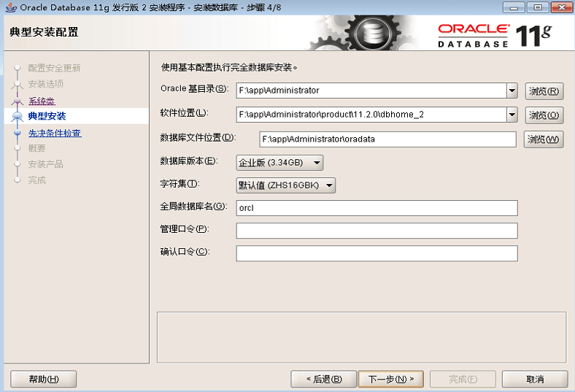Viewport: 575px width, 392px height.
Task: Focus the Oracle 基目录 path field
Action: (371, 91)
